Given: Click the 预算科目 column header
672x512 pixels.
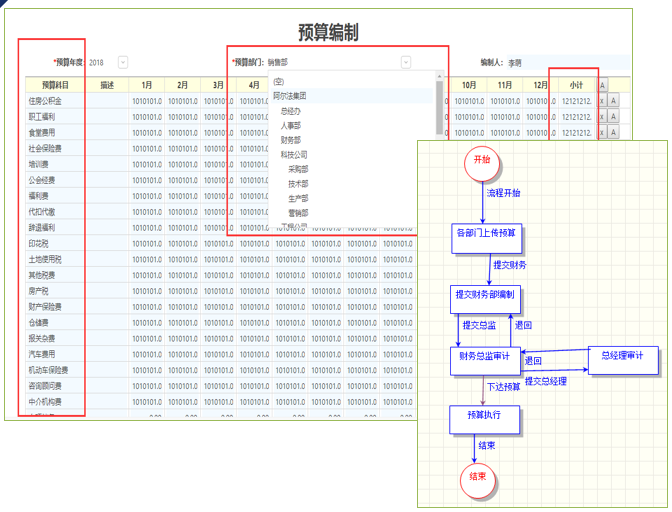Looking at the screenshot, I should pos(55,85).
